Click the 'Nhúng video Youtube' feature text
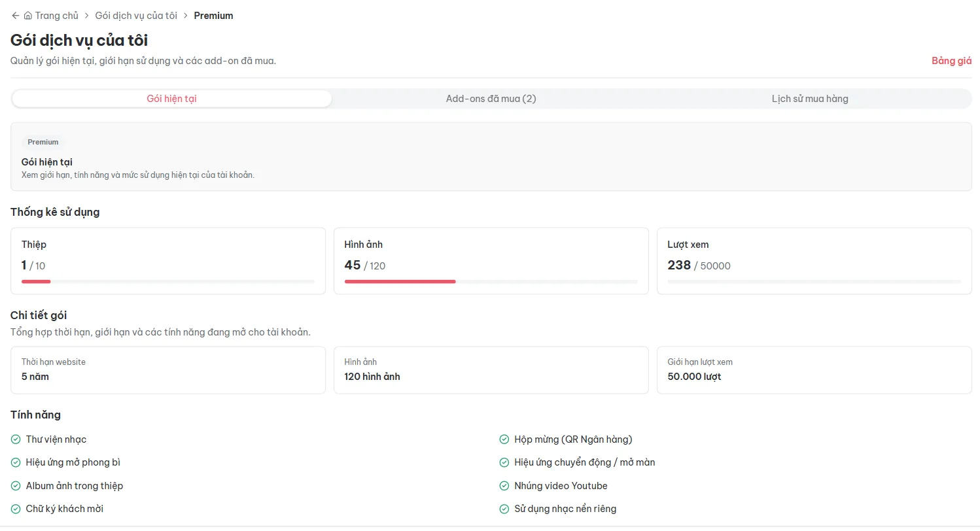 pyautogui.click(x=561, y=486)
